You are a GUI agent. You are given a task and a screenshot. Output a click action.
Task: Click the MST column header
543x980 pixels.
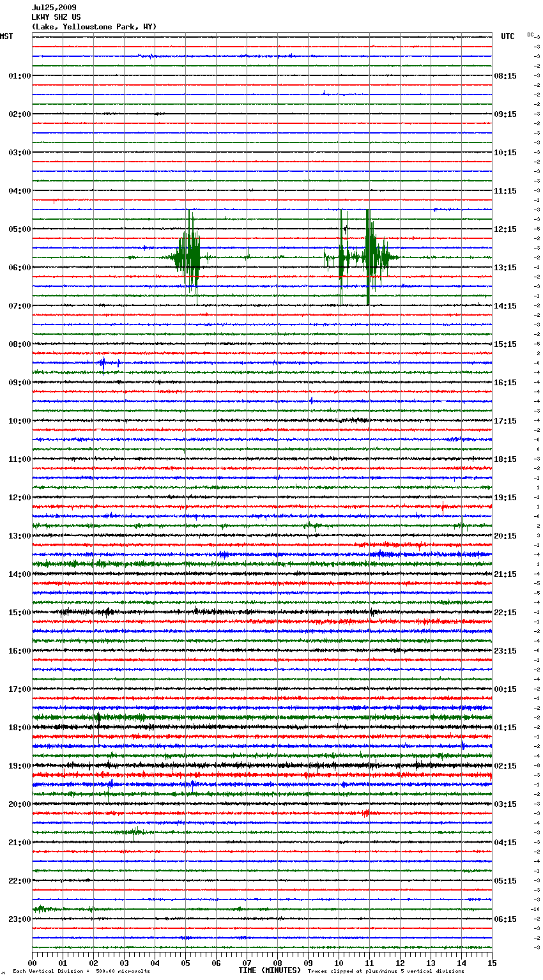[x=6, y=36]
